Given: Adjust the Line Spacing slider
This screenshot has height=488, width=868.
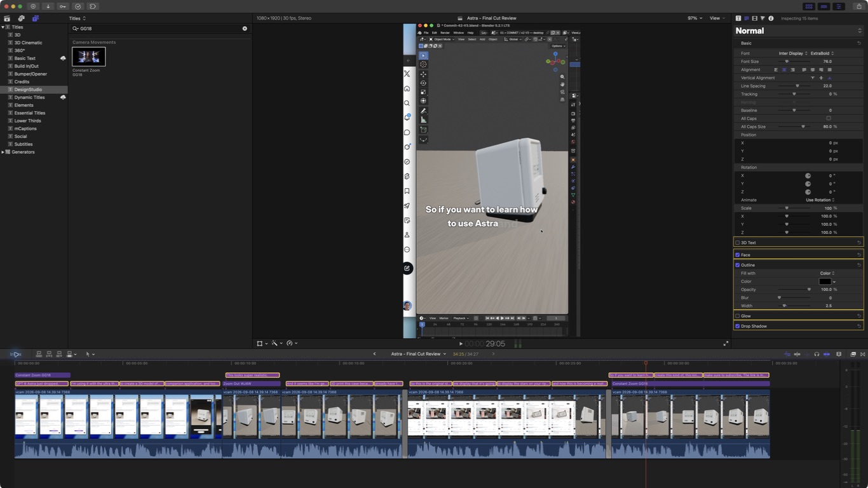Looking at the screenshot, I should click(x=794, y=86).
